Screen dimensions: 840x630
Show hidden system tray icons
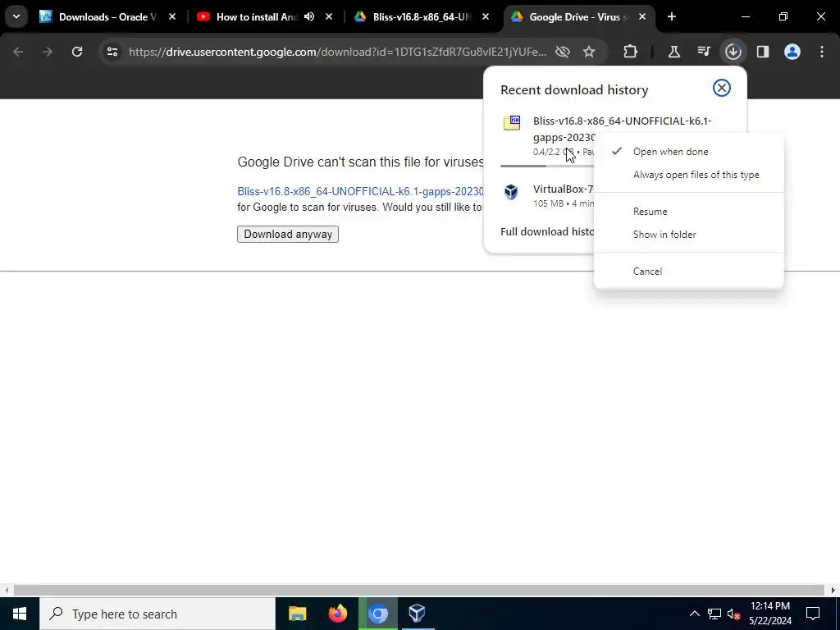(x=694, y=614)
